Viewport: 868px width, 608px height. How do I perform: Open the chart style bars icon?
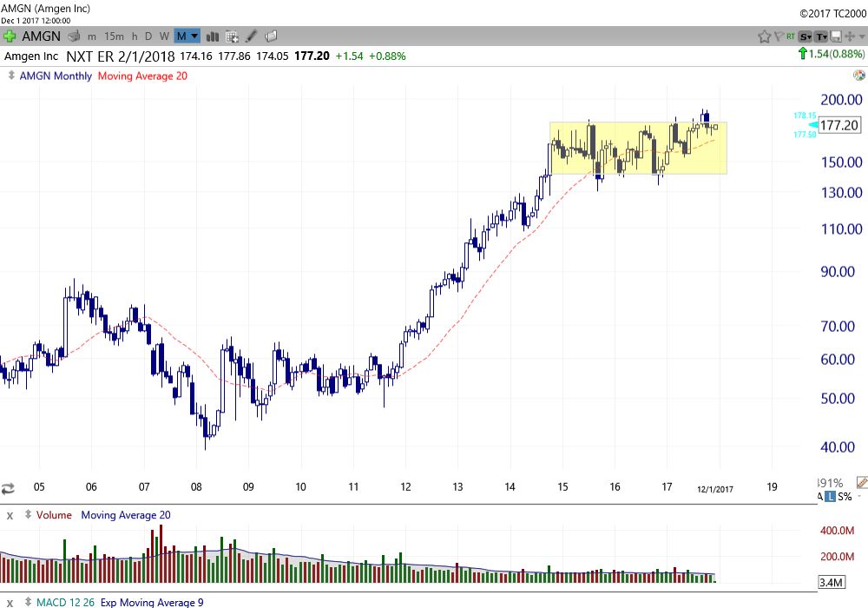214,36
